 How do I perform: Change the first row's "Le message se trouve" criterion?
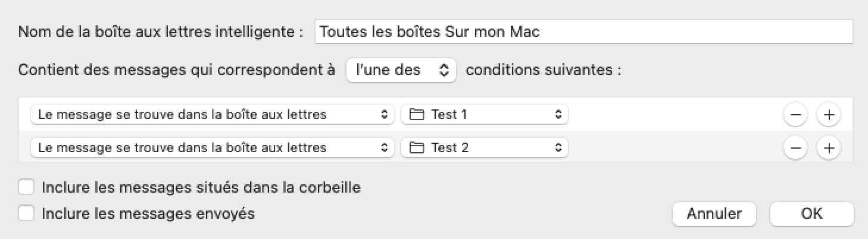pyautogui.click(x=212, y=115)
